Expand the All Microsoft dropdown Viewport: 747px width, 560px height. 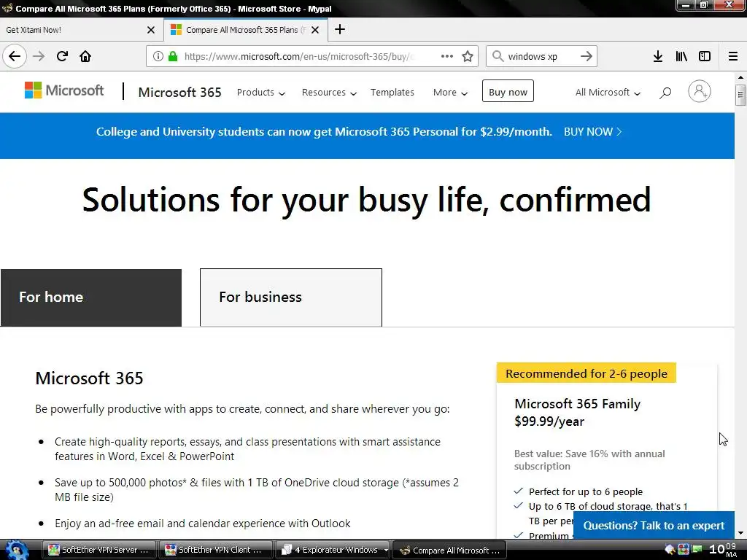tap(608, 93)
